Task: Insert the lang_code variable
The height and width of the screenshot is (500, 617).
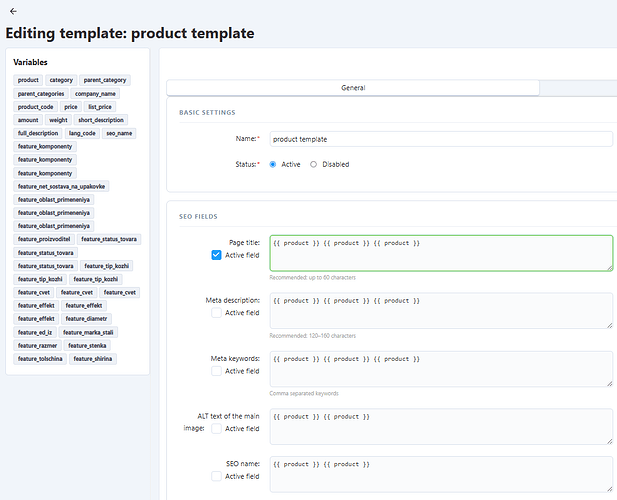Action: [82, 133]
